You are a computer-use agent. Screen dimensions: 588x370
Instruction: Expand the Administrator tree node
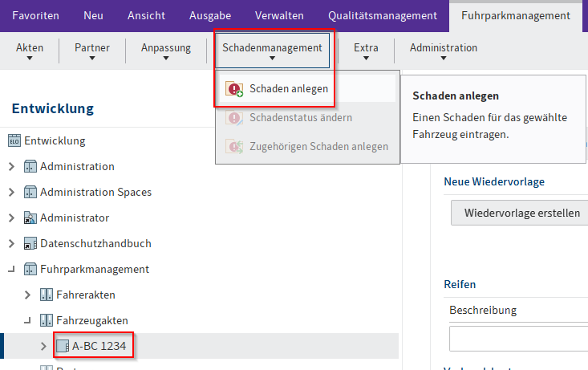coord(11,218)
